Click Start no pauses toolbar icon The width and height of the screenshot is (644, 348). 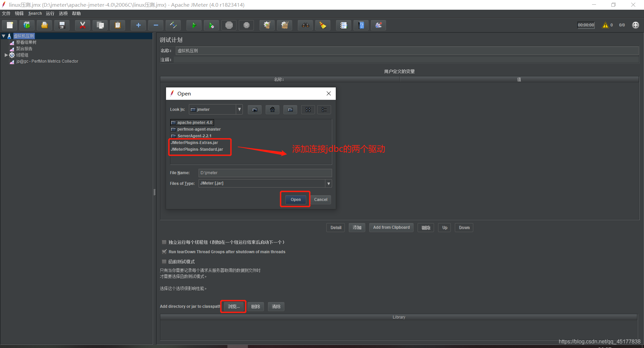211,25
